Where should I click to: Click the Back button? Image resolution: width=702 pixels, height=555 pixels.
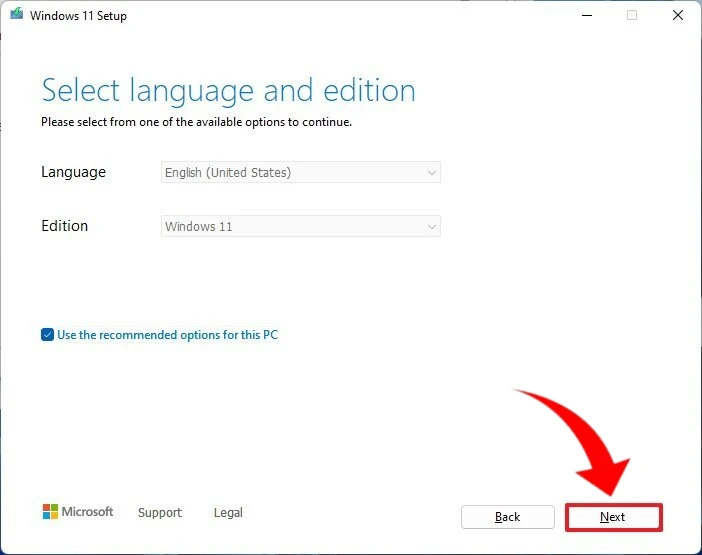coord(508,517)
